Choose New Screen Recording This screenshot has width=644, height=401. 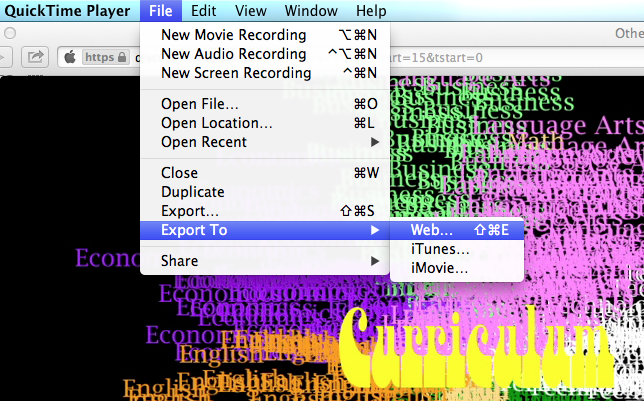pyautogui.click(x=265, y=73)
